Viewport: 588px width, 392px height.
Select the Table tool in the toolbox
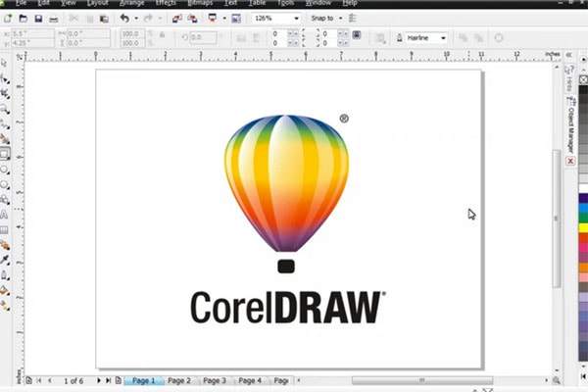click(x=4, y=230)
